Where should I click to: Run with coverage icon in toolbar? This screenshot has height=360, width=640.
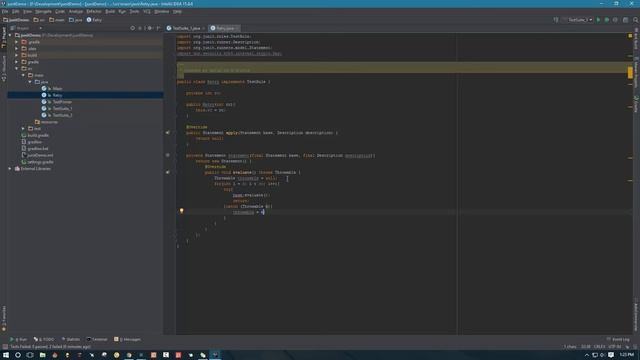click(615, 20)
